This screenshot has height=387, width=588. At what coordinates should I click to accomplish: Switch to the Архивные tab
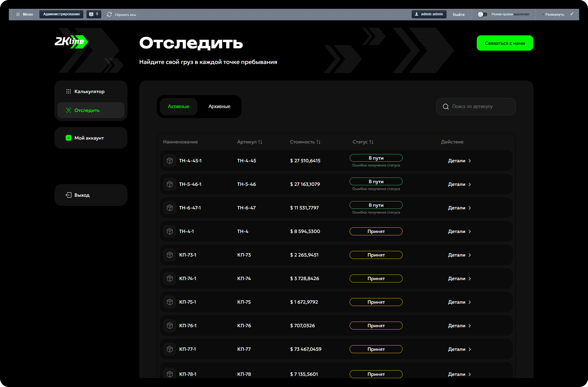219,107
